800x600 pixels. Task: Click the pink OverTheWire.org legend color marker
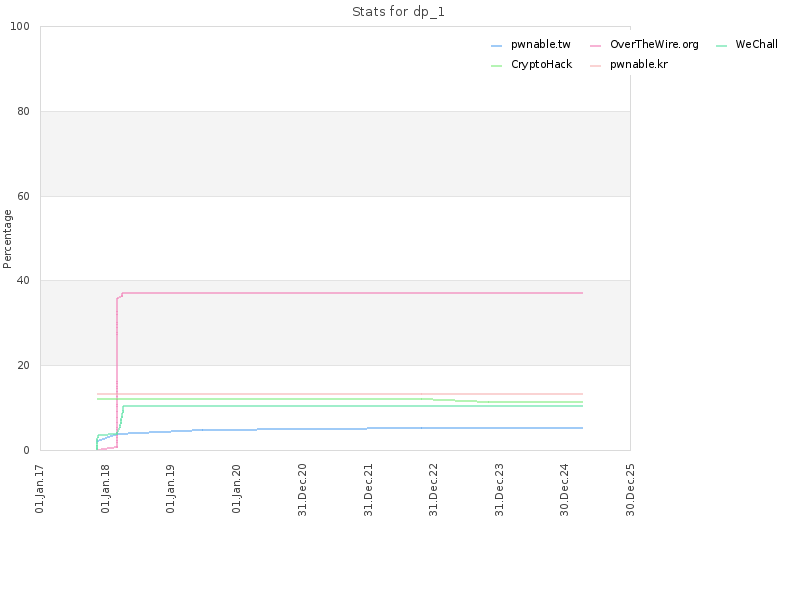pos(595,46)
